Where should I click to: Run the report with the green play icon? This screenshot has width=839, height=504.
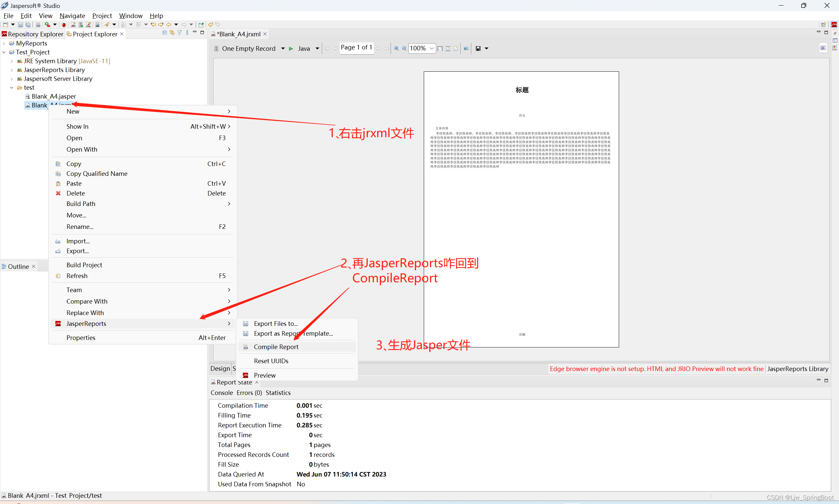click(x=291, y=48)
